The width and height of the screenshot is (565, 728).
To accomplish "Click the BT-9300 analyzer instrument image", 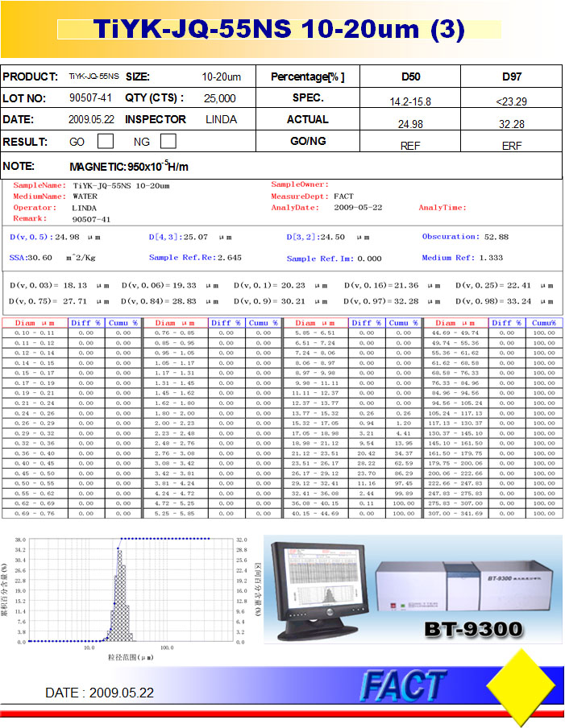I will point(463,586).
